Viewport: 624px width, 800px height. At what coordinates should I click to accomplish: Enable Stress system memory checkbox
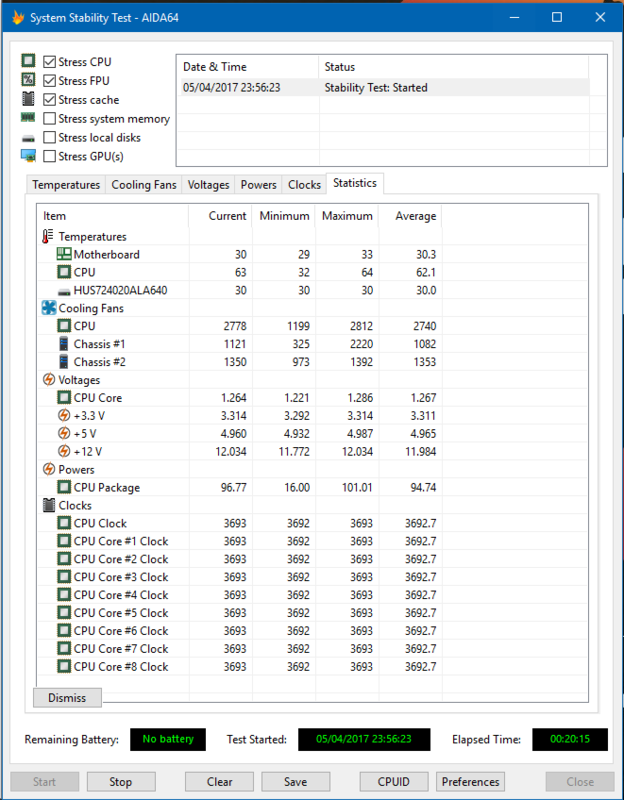pyautogui.click(x=50, y=119)
